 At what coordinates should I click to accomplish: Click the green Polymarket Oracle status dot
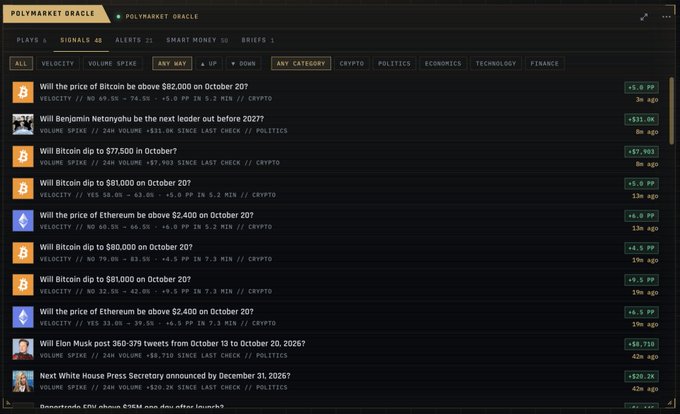(118, 17)
